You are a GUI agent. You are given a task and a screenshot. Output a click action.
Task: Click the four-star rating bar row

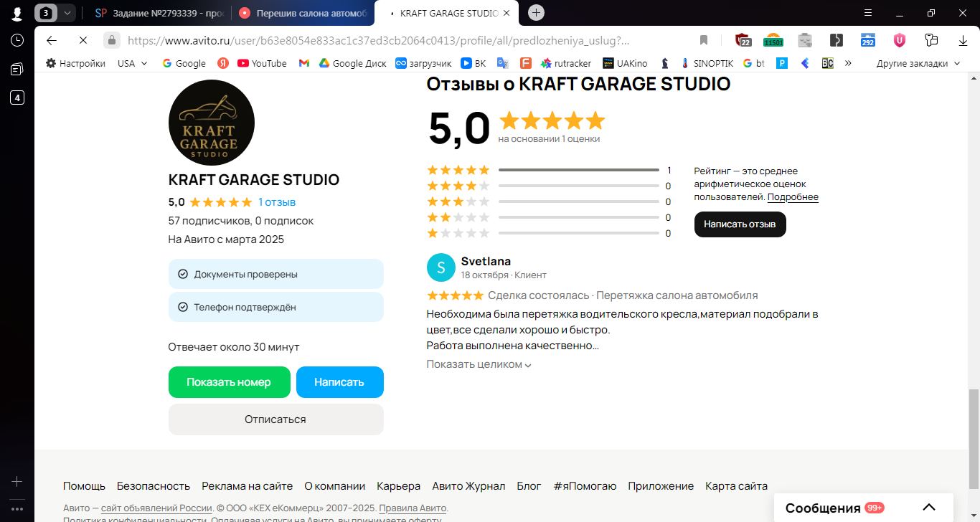coord(549,186)
